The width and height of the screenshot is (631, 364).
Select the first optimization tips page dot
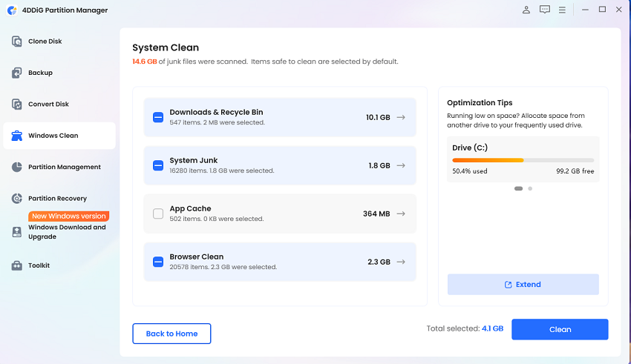coord(518,188)
